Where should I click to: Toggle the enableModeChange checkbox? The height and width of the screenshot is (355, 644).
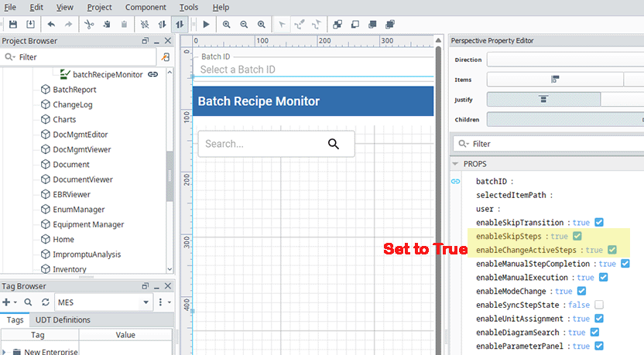click(x=582, y=292)
